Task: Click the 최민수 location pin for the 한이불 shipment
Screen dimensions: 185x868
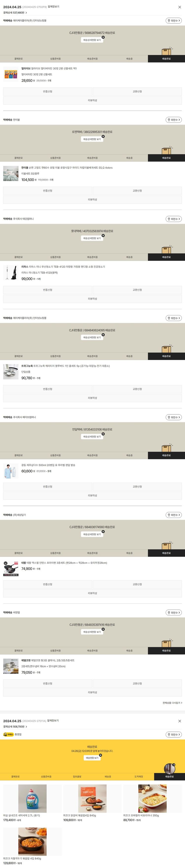Action: [x=173, y=120]
